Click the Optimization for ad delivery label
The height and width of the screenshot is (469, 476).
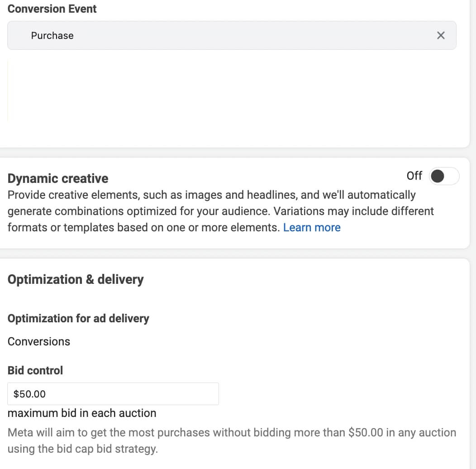(78, 318)
